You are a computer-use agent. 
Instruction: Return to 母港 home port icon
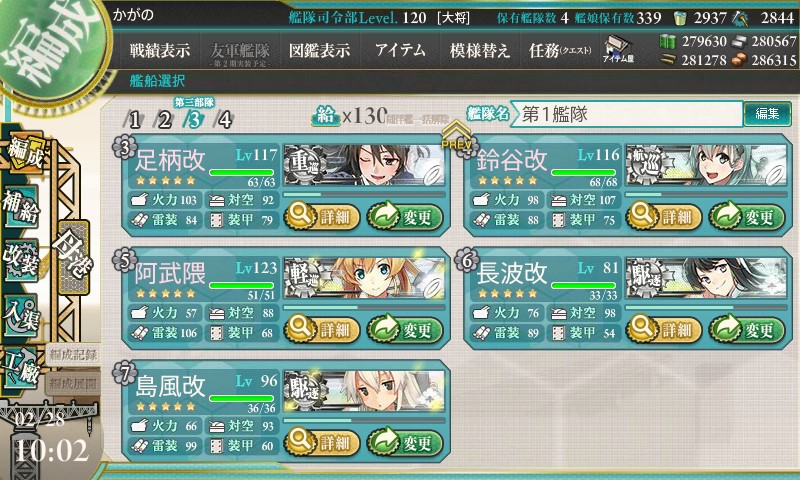[x=73, y=257]
